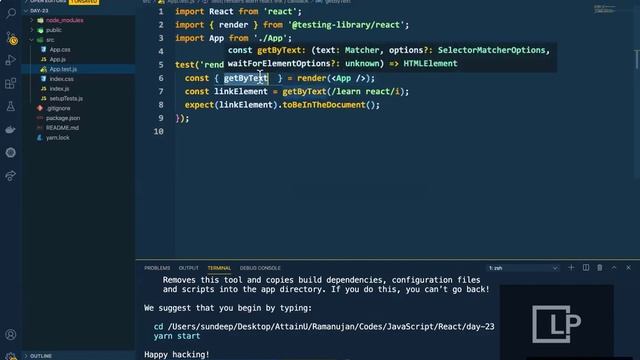Switch to the OUTPUT tab

(x=189, y=268)
